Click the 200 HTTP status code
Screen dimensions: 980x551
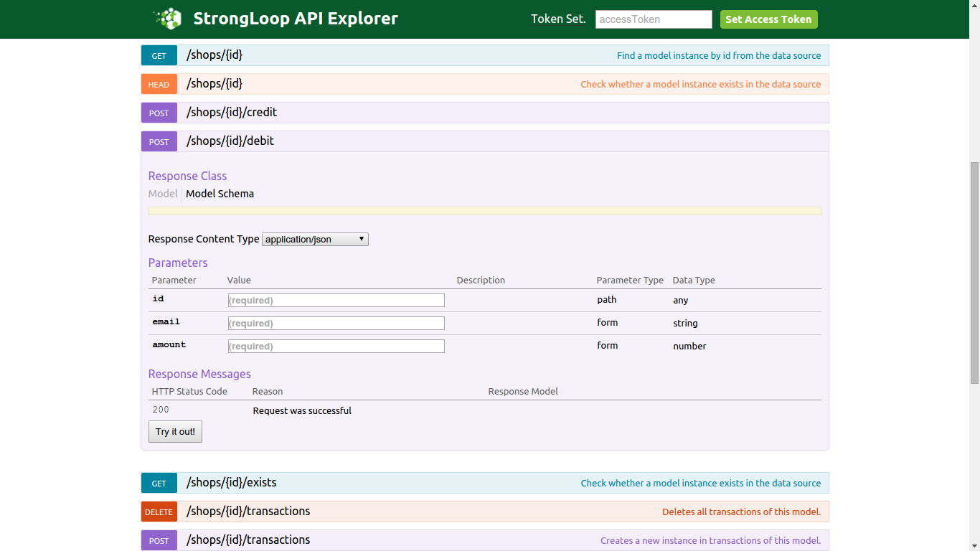[161, 410]
